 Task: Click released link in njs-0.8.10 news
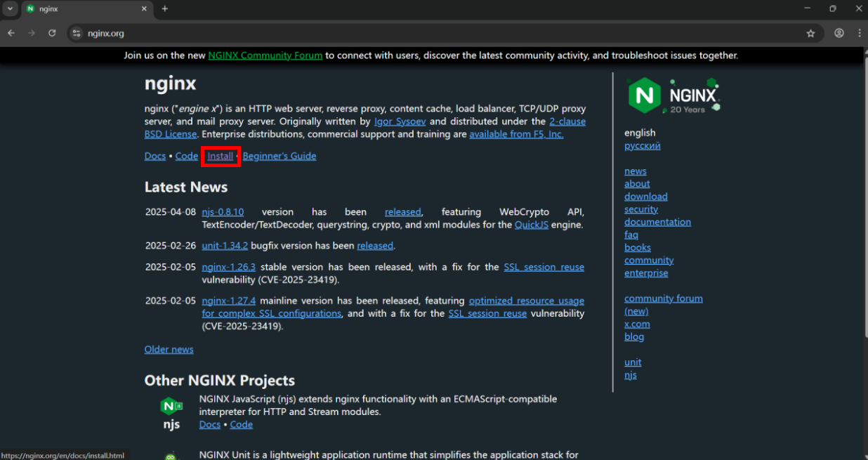(x=403, y=211)
